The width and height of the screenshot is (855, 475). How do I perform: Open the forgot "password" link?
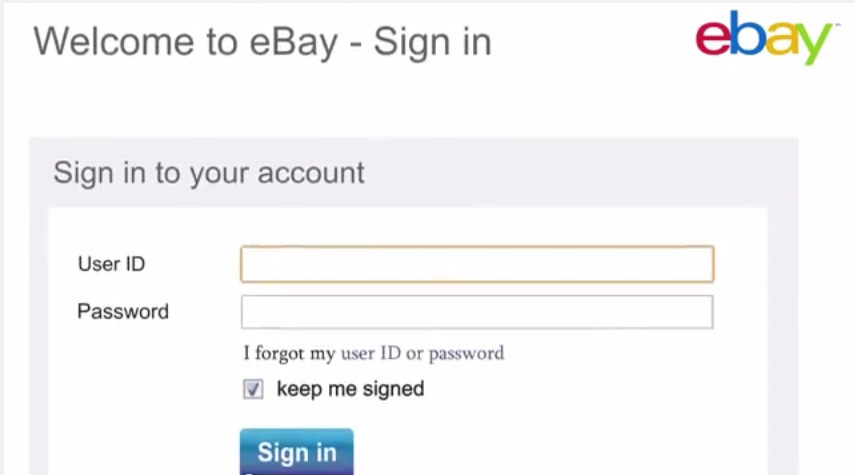[466, 354]
